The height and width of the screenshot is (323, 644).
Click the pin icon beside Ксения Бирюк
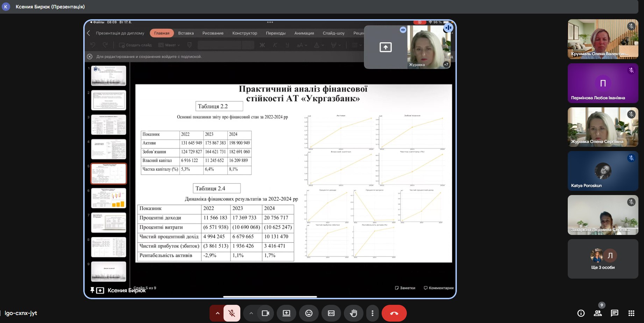[x=92, y=290]
